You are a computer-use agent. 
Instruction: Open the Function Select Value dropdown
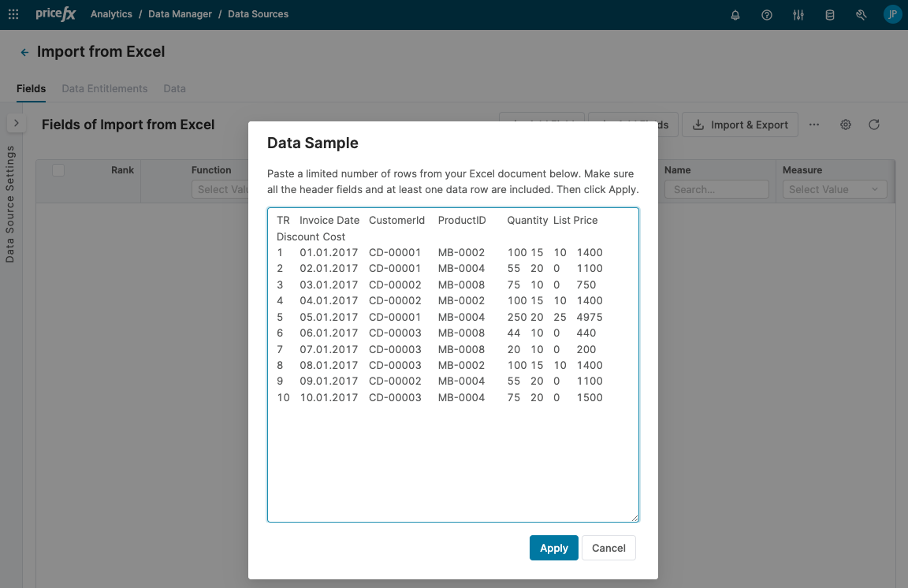click(x=221, y=189)
